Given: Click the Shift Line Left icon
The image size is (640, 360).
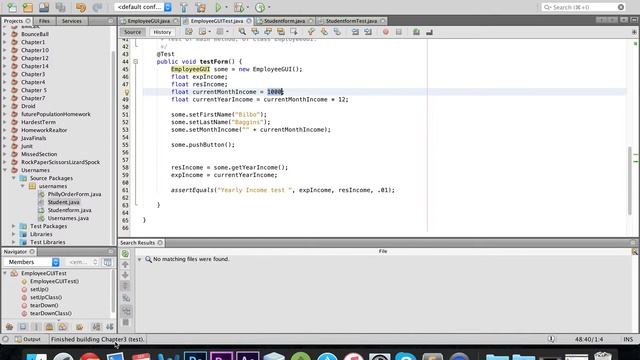Looking at the screenshot, I should click(x=355, y=31).
